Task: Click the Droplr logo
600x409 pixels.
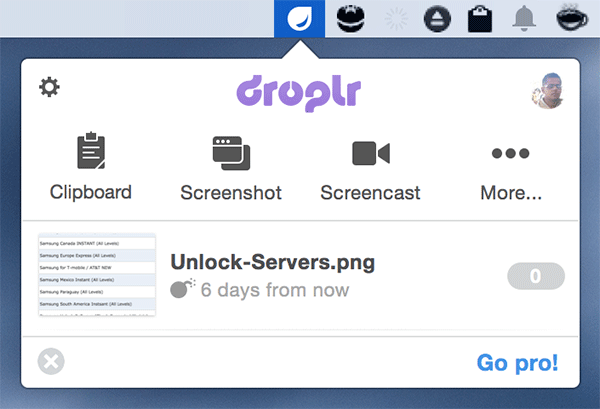Action: pos(298,93)
